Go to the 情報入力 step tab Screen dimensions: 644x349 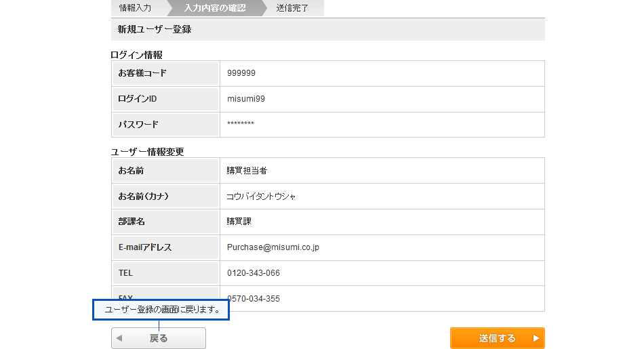click(135, 8)
